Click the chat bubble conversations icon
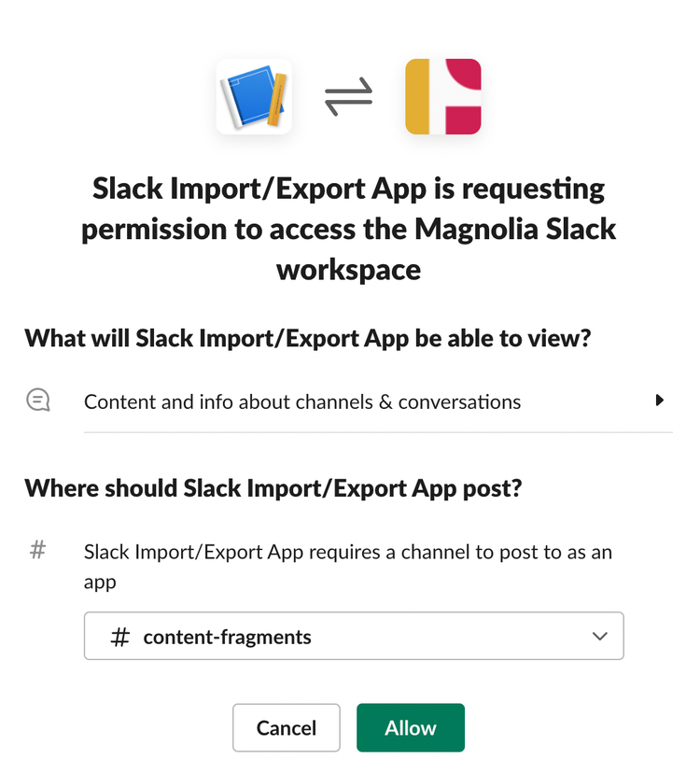Image resolution: width=700 pixels, height=773 pixels. point(38,400)
